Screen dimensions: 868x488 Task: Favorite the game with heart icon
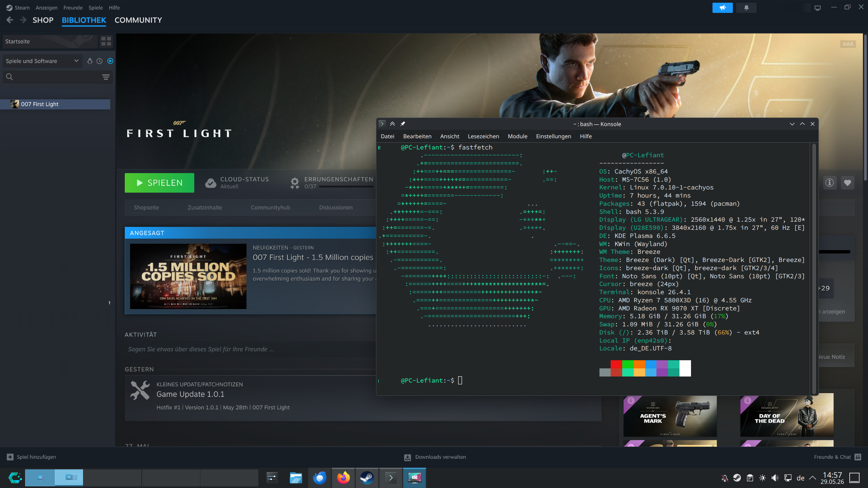pos(847,183)
